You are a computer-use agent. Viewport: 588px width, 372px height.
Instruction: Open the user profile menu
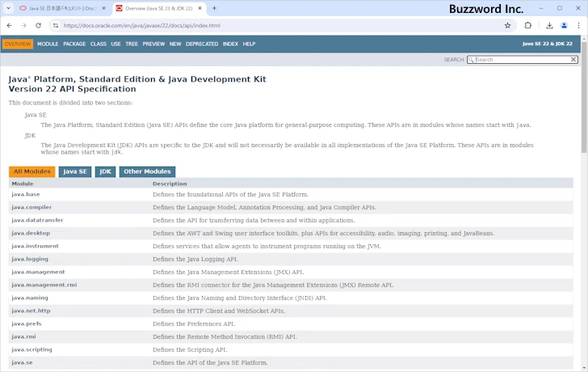coord(564,26)
